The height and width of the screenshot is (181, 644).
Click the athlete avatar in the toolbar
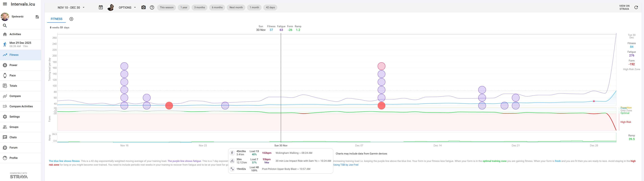click(x=111, y=7)
